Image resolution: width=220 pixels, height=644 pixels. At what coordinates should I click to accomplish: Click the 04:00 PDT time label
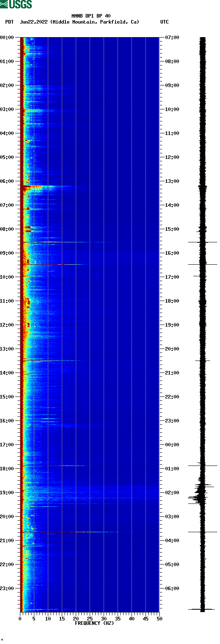point(7,133)
